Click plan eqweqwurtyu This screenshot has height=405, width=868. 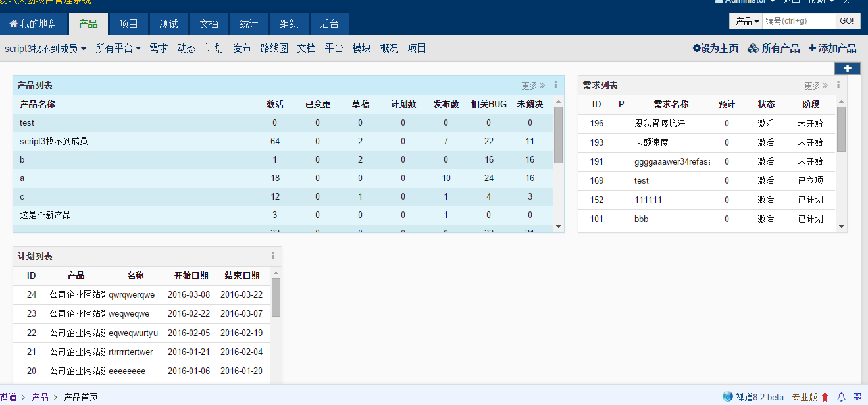click(134, 333)
